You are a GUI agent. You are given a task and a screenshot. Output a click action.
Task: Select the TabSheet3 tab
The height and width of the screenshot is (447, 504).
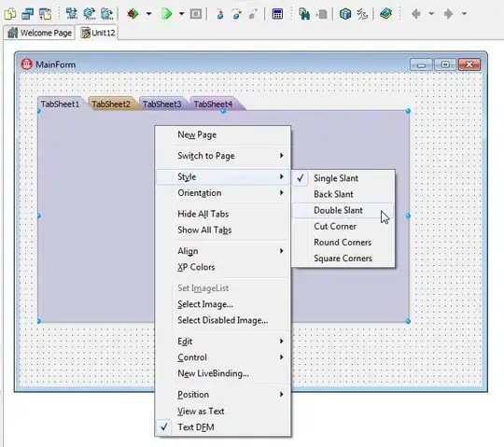(x=162, y=104)
